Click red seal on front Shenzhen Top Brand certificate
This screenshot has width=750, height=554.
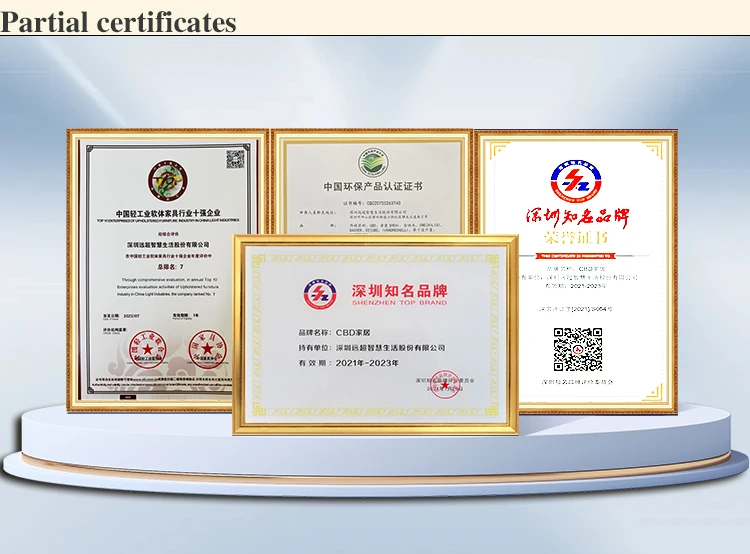(x=445, y=384)
